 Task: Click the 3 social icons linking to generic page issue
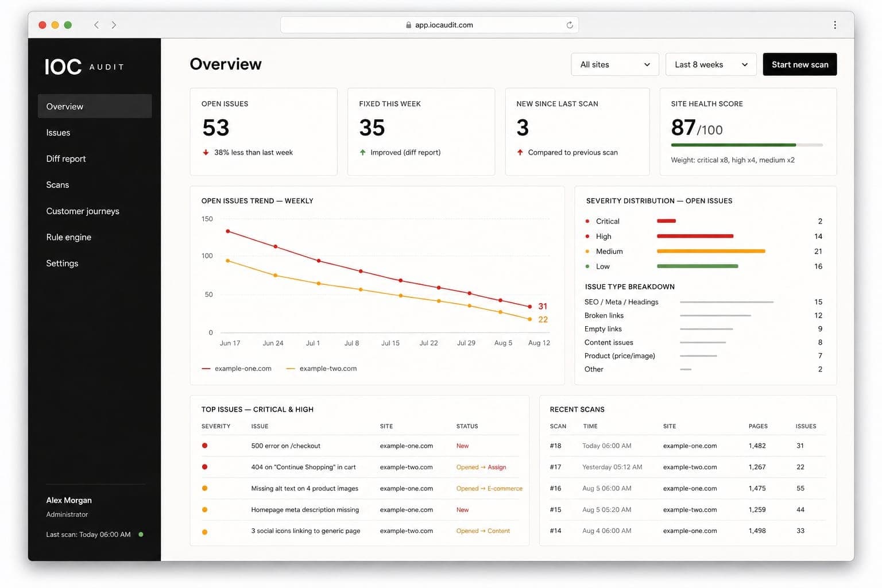click(305, 531)
